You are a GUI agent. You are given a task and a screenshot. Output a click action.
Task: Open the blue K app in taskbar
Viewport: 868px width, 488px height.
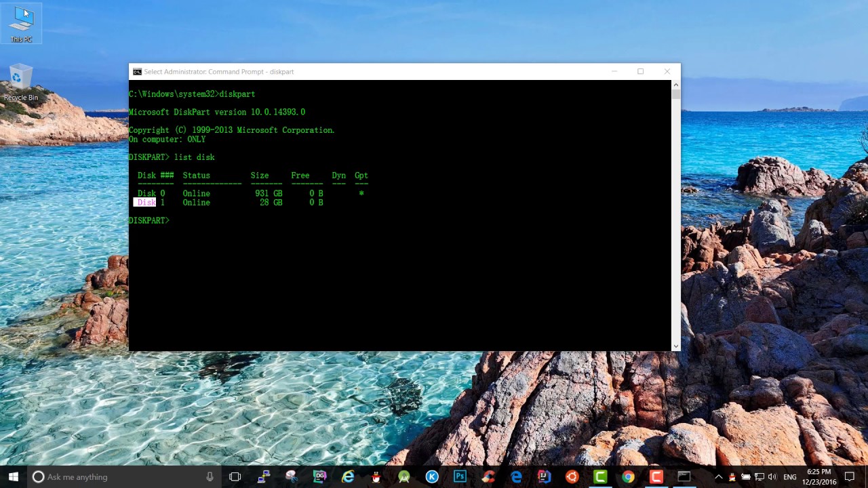[x=432, y=476]
